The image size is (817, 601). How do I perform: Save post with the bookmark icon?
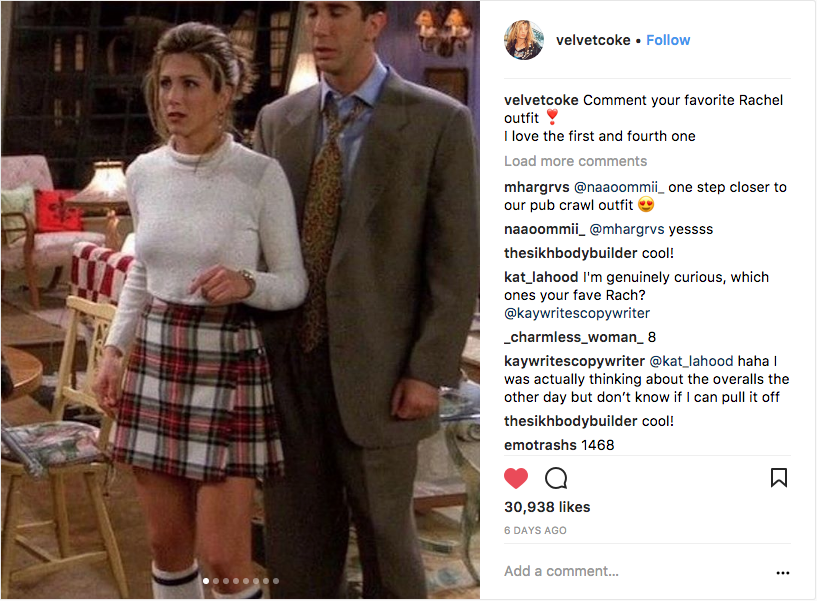[779, 477]
